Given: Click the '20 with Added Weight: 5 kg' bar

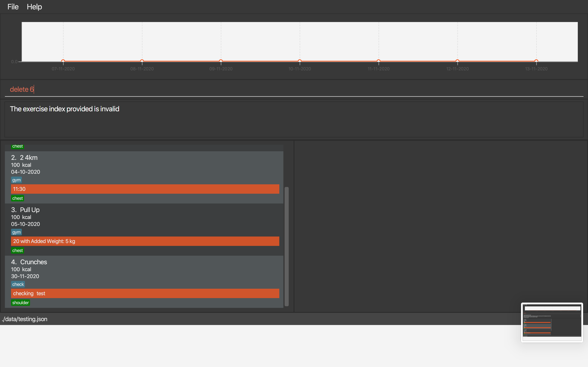Looking at the screenshot, I should (145, 241).
